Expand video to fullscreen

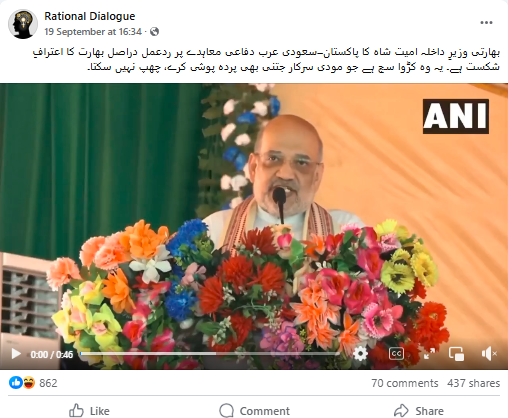[429, 354]
